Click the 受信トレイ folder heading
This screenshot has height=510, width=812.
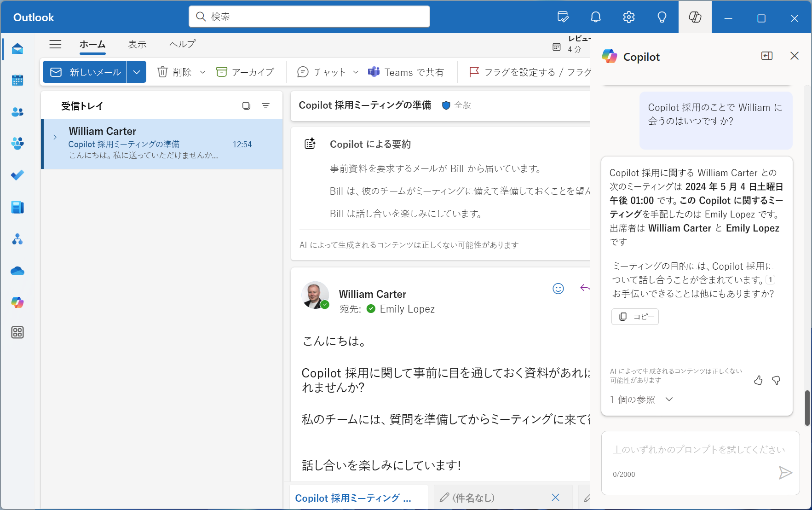[x=82, y=106]
